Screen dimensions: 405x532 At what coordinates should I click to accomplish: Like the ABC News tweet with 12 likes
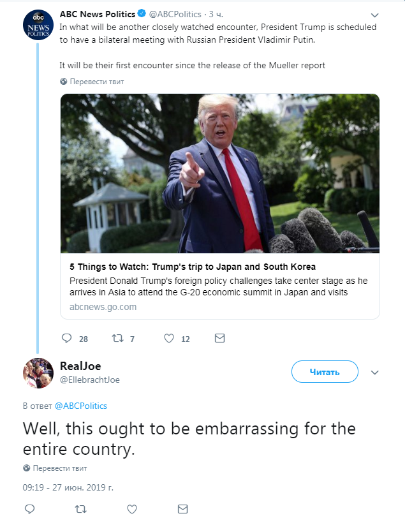coord(169,338)
